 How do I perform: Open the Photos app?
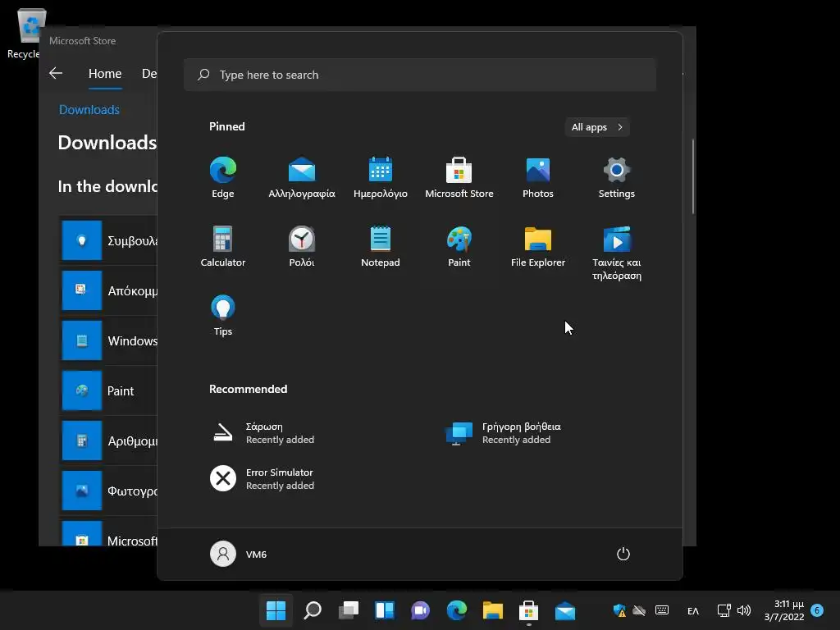[538, 178]
